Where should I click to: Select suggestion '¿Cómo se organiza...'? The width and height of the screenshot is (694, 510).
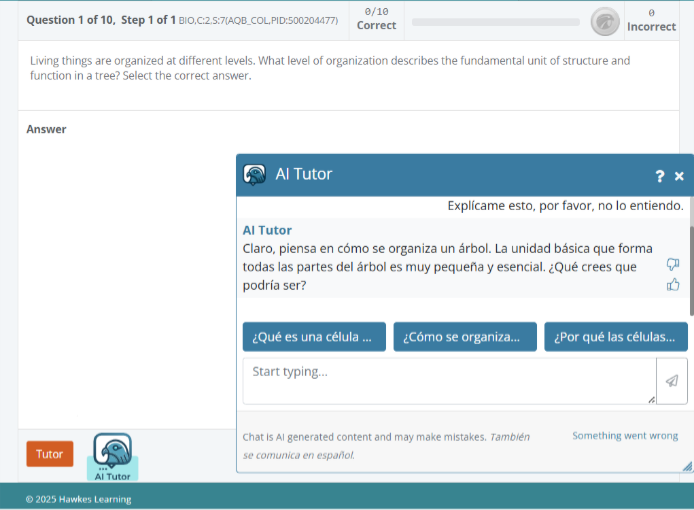click(465, 337)
